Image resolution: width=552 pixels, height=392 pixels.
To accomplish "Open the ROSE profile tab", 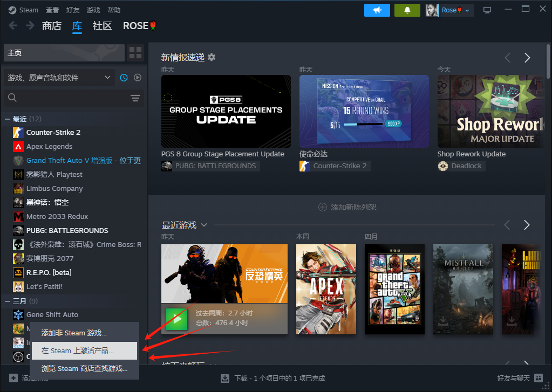I will tap(139, 26).
